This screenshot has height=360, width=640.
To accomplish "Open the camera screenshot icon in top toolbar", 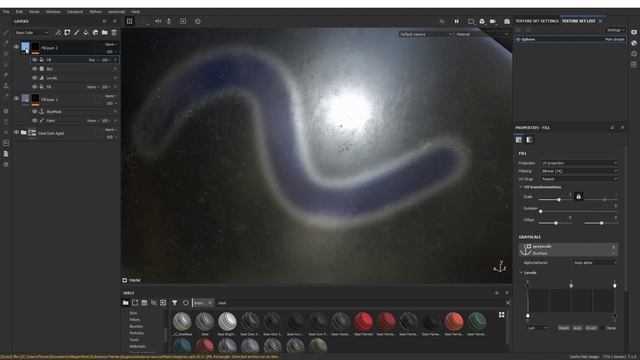I will click(x=507, y=21).
